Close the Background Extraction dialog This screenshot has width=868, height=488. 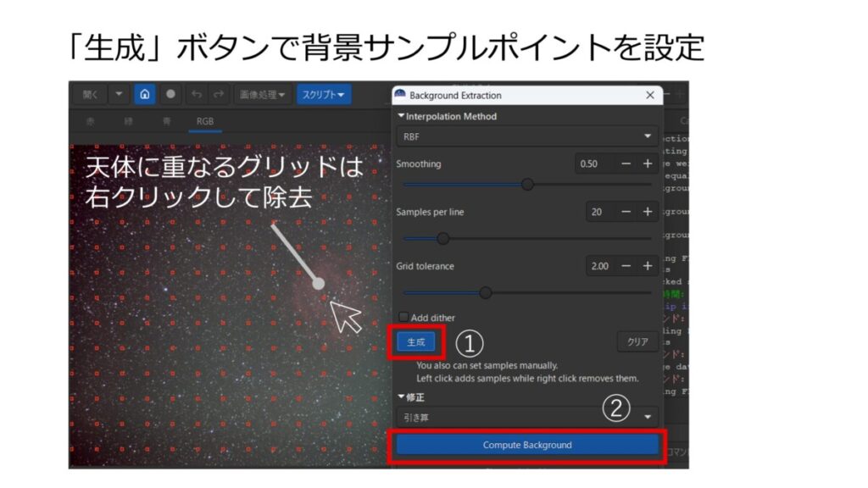click(x=650, y=95)
